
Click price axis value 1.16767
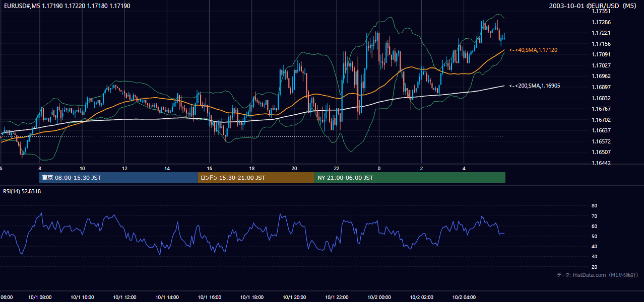601,109
